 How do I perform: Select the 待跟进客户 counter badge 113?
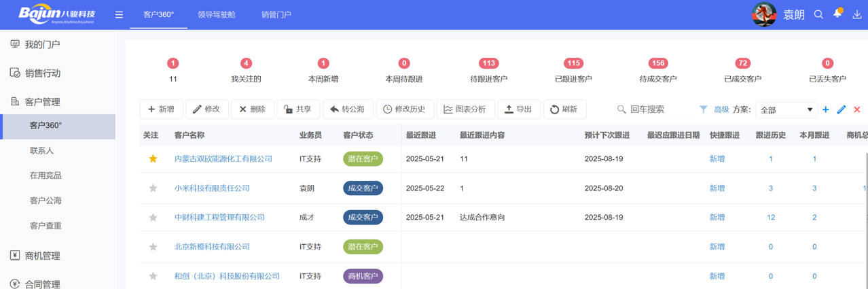tap(488, 63)
